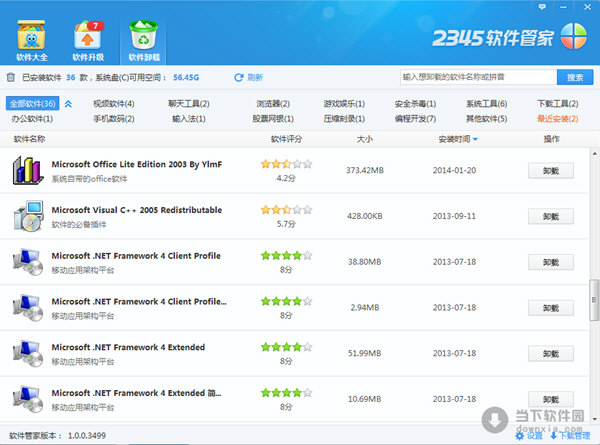Click the 刷新 refresh link text

pyautogui.click(x=255, y=77)
